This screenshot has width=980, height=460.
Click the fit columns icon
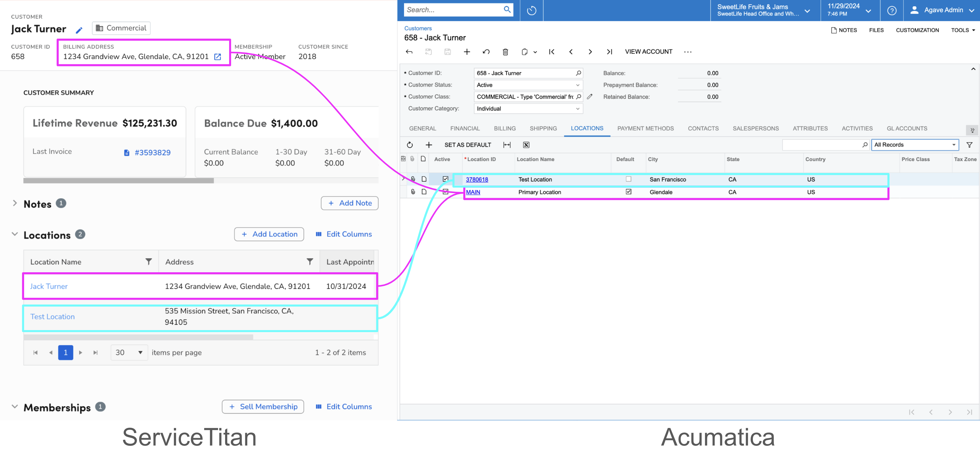(x=507, y=145)
